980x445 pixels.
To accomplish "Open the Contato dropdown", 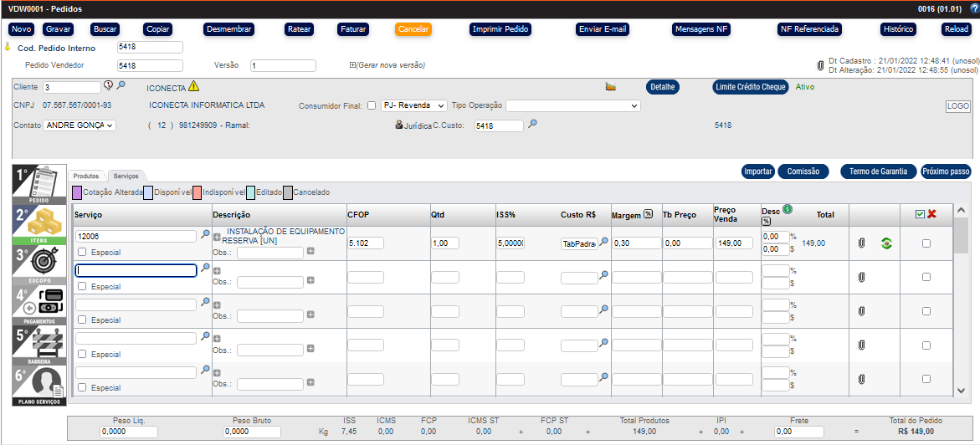I will coord(80,125).
